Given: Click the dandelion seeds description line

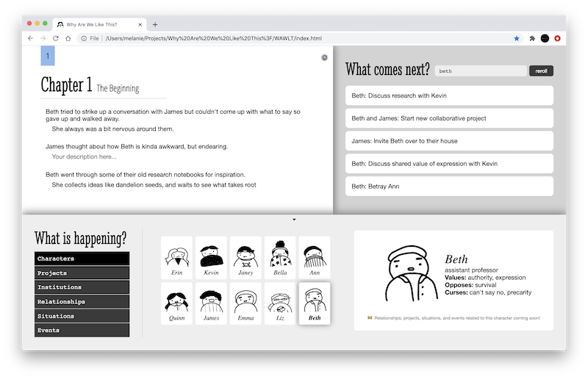Looking at the screenshot, I should (x=154, y=185).
